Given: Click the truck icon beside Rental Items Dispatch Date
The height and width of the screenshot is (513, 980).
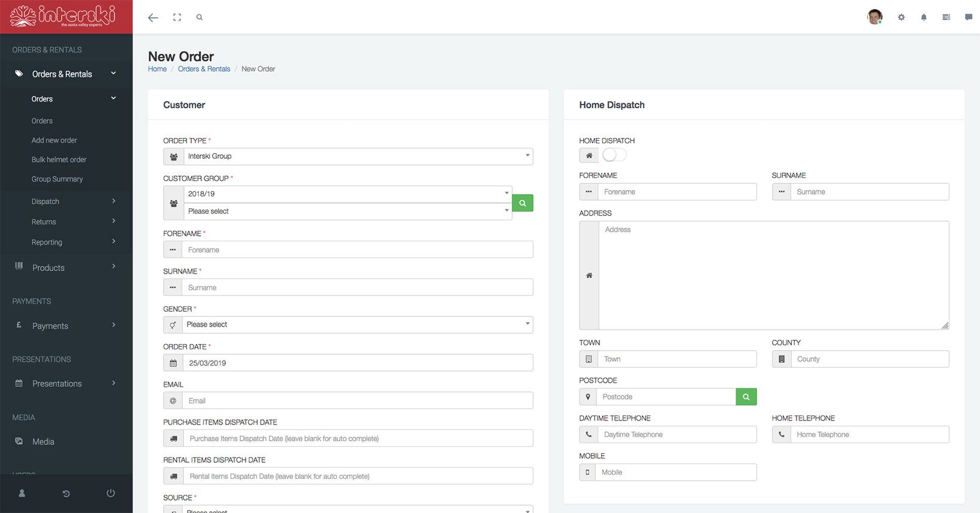Looking at the screenshot, I should 174,476.
